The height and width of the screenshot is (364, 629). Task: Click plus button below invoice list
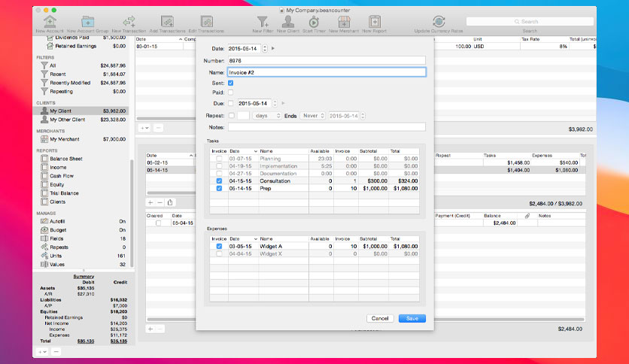(150, 202)
